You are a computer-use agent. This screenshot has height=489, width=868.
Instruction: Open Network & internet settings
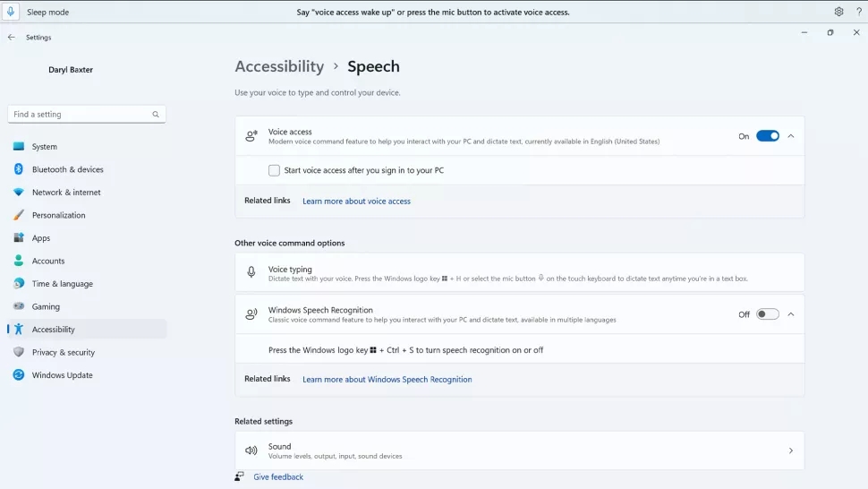(66, 193)
